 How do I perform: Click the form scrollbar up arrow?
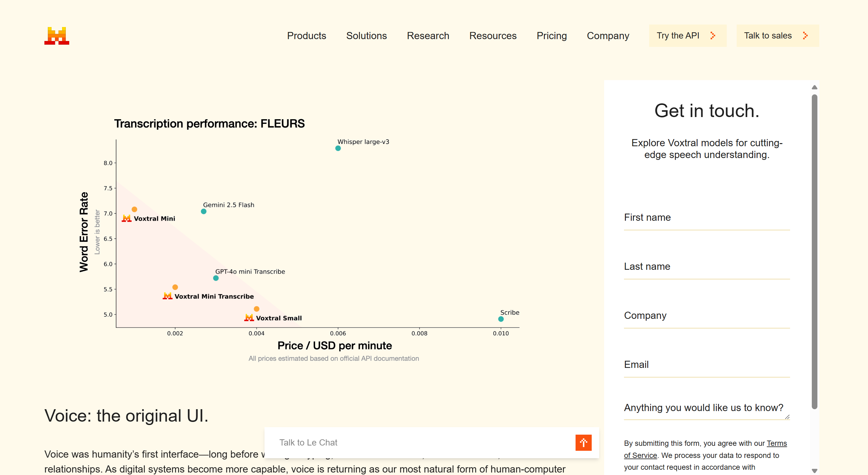(814, 88)
